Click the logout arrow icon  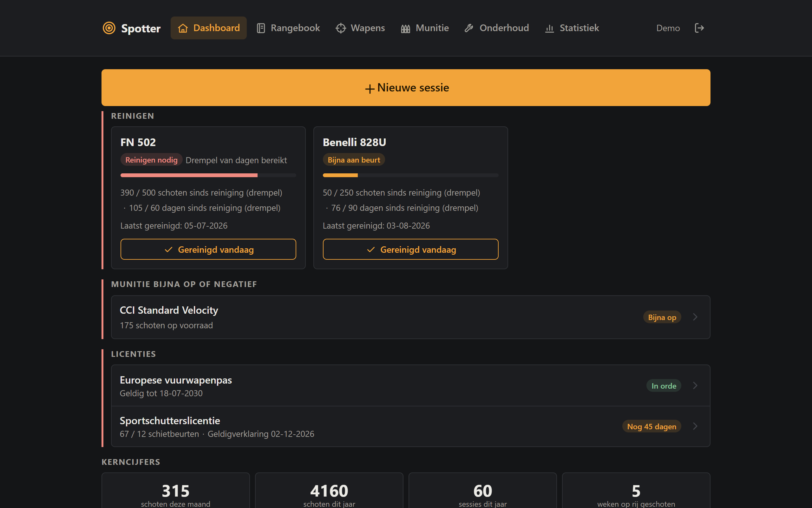699,28
